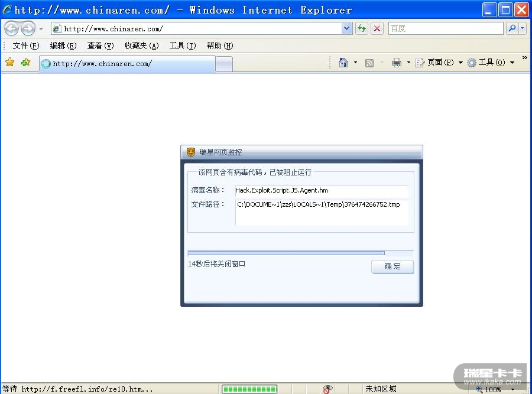Open the 帮助(H) menu
The height and width of the screenshot is (394, 532).
tap(220, 45)
